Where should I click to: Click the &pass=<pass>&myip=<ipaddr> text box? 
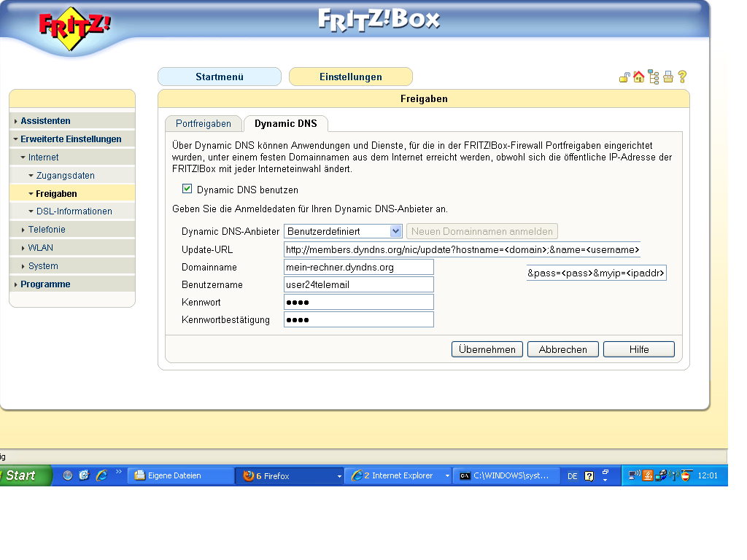point(597,273)
